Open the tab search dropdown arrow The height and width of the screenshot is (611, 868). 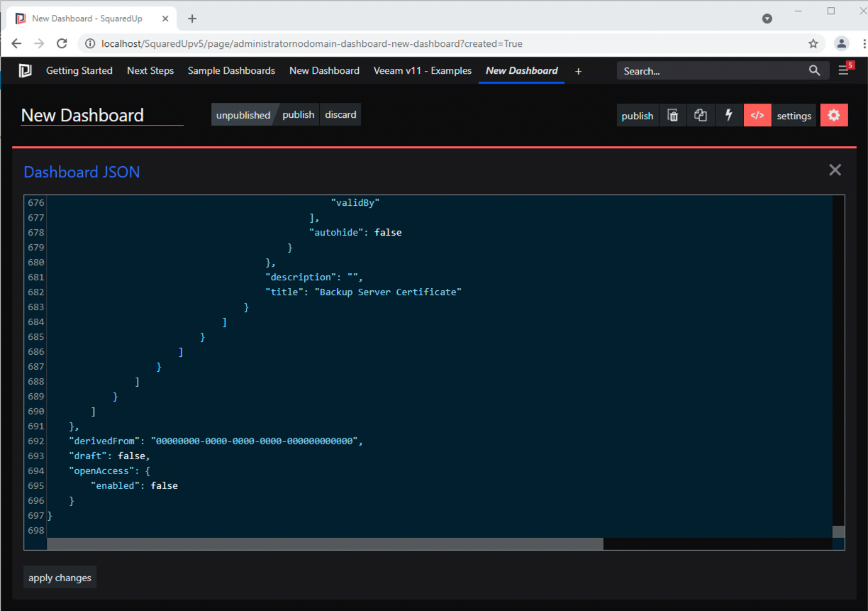767,18
